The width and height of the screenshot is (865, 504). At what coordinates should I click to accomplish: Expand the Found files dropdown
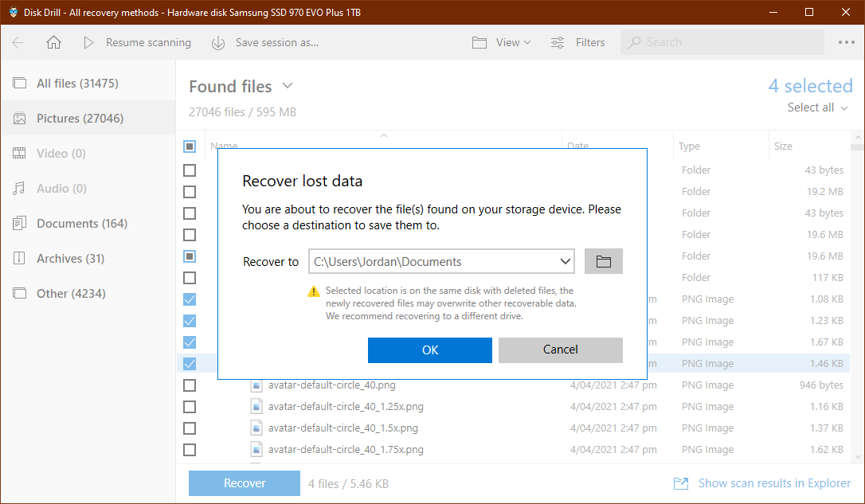(287, 86)
